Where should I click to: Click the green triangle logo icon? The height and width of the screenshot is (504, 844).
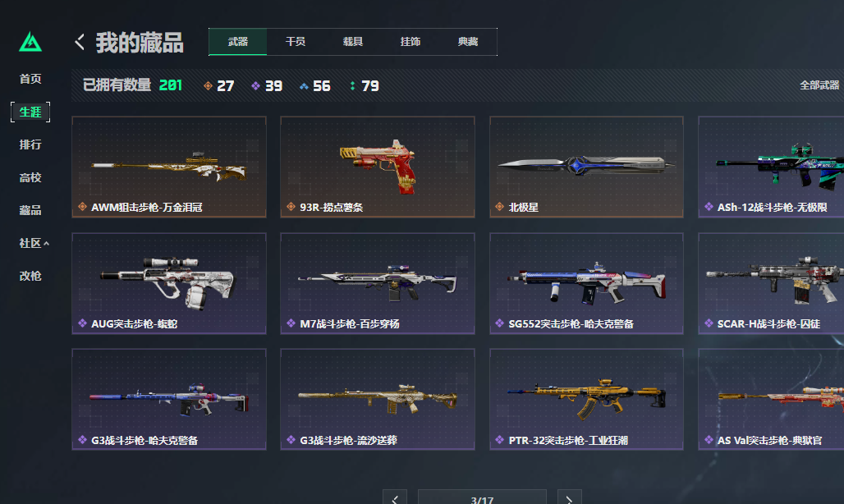pyautogui.click(x=30, y=42)
